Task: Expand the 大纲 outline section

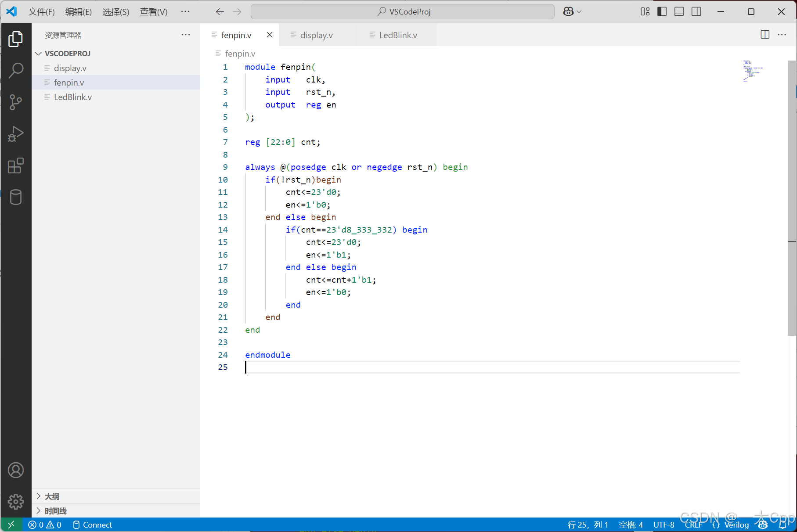Action: (x=116, y=496)
